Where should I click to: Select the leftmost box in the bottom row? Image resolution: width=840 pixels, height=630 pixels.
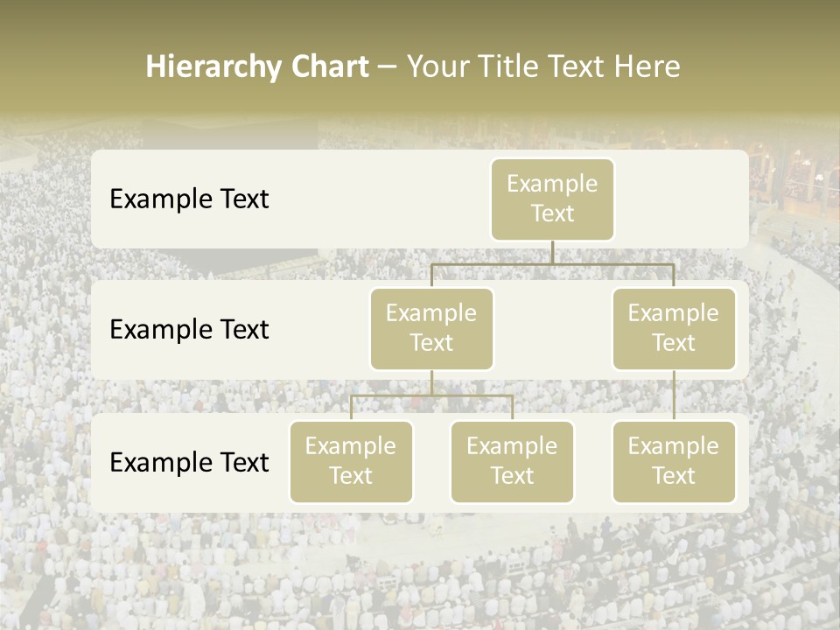tap(351, 462)
